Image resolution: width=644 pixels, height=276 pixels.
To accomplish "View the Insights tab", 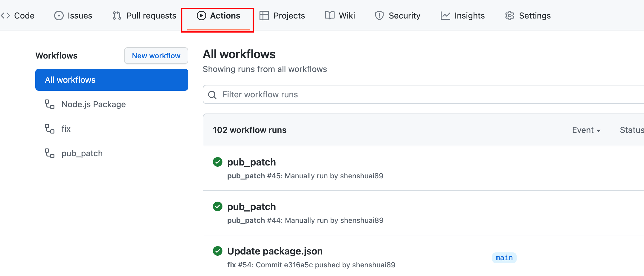I will (462, 16).
